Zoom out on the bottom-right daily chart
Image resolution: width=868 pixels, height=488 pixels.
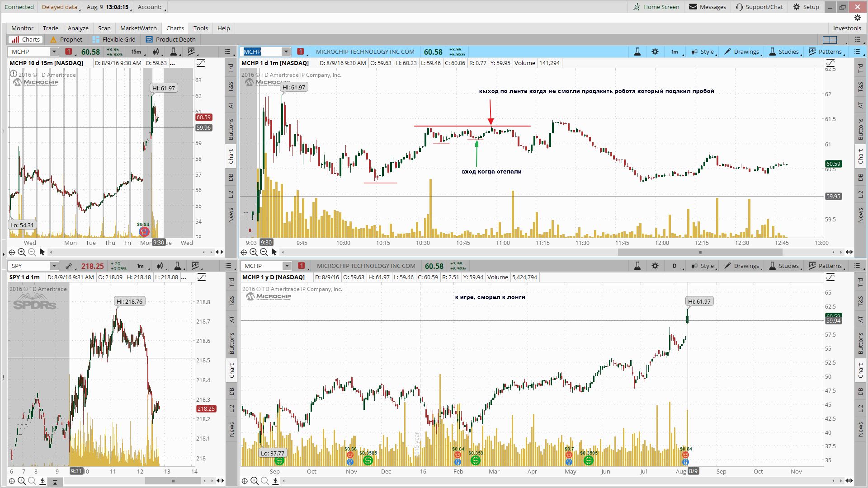[x=265, y=481]
